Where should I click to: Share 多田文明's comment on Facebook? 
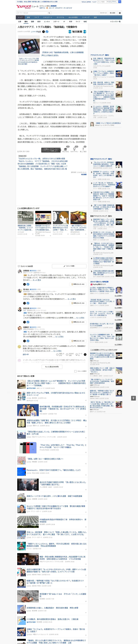tap(28, 322)
